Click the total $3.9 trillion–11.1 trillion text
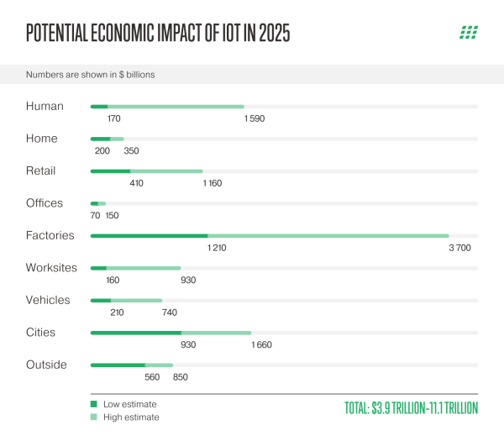The height and width of the screenshot is (446, 504). coord(411,409)
